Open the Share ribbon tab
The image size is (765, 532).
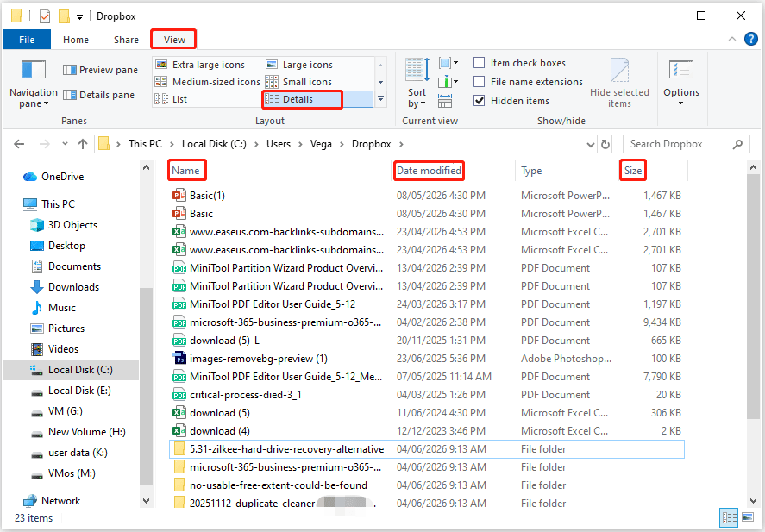pyautogui.click(x=126, y=40)
